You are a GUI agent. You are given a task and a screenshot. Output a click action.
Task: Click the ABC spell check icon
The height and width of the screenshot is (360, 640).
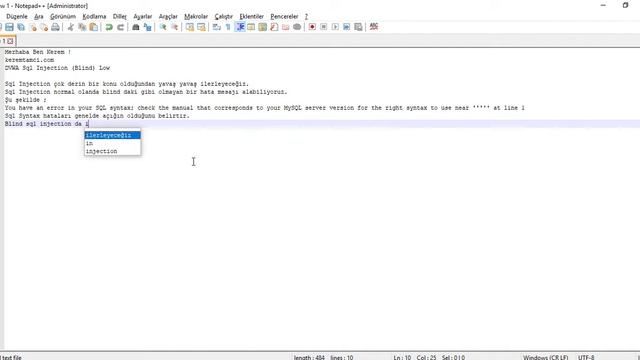click(x=373, y=27)
